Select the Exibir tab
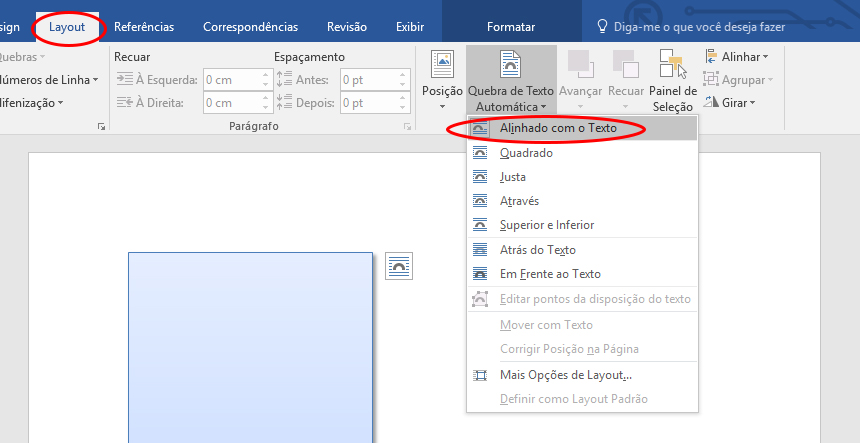 coord(410,27)
